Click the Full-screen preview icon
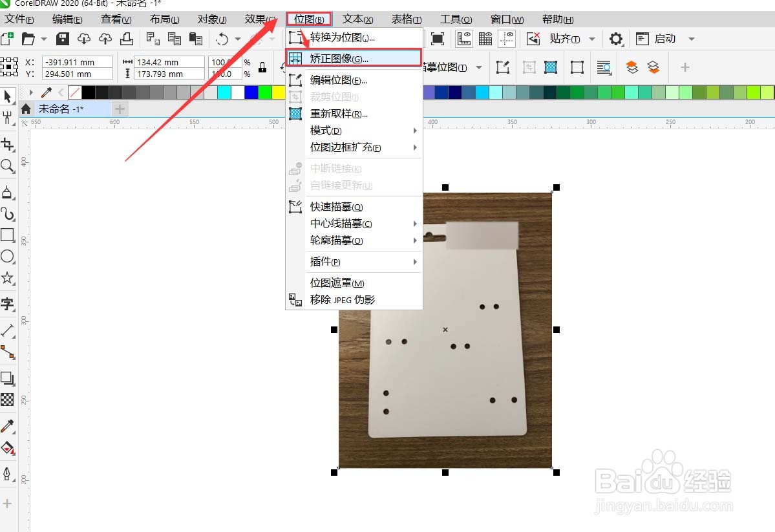775x532 pixels. pos(438,39)
